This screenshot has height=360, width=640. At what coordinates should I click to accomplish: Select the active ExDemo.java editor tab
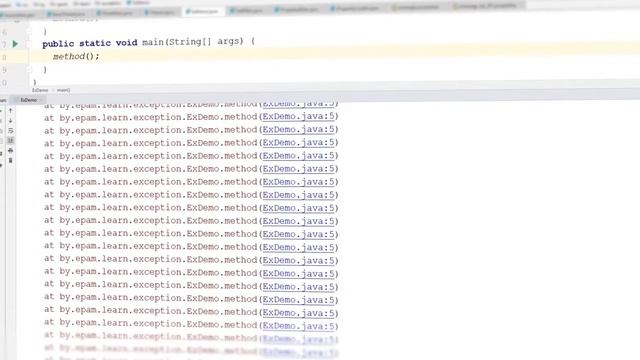click(x=203, y=12)
